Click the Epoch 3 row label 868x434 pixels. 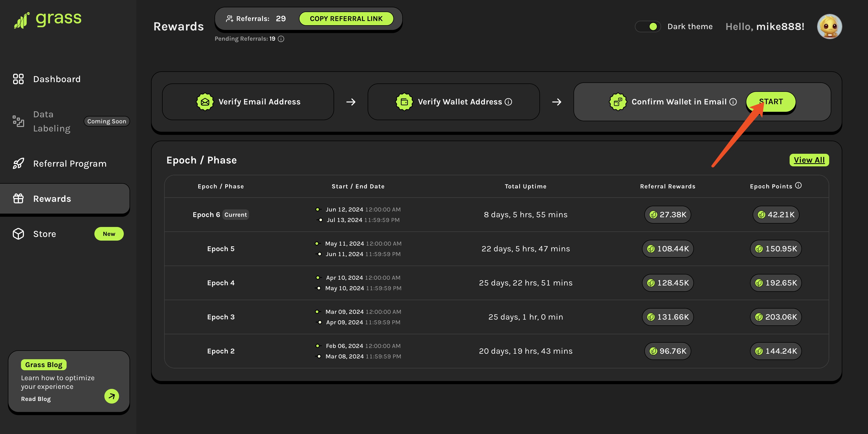coord(221,317)
